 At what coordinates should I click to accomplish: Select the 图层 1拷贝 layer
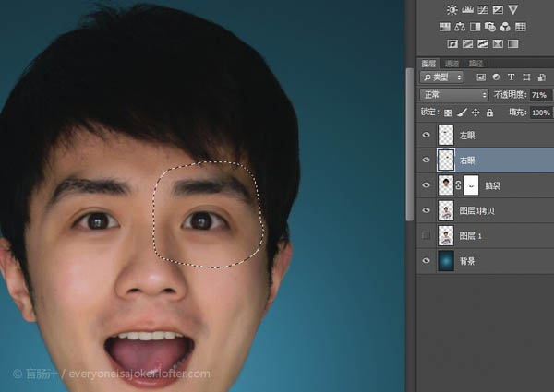click(x=480, y=211)
